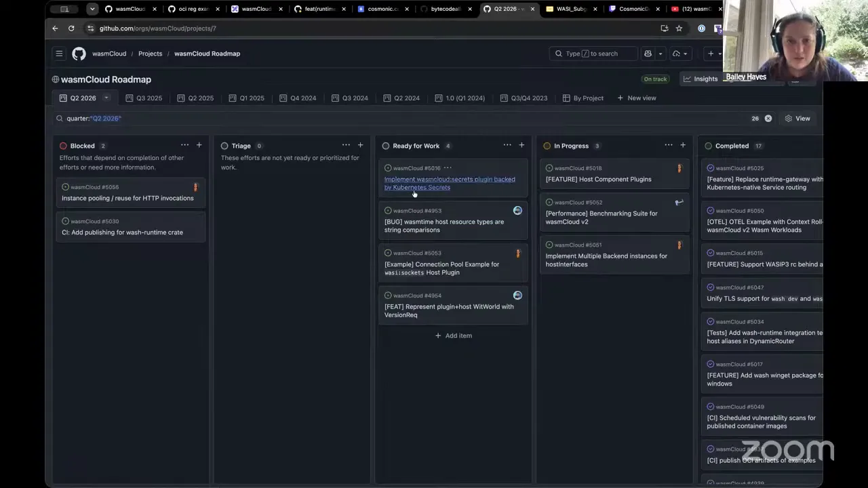Open the Blocked column three-dot menu
Viewport: 868px width, 488px height.
184,145
